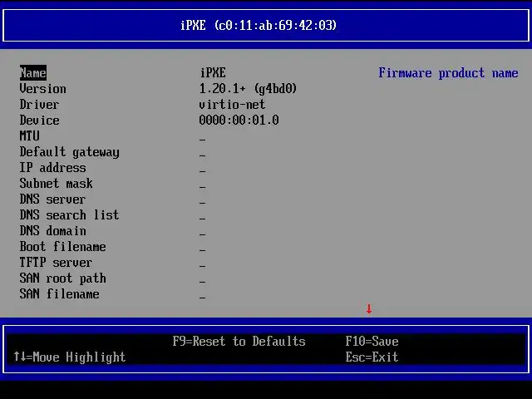Select the IP address setting

click(52, 168)
